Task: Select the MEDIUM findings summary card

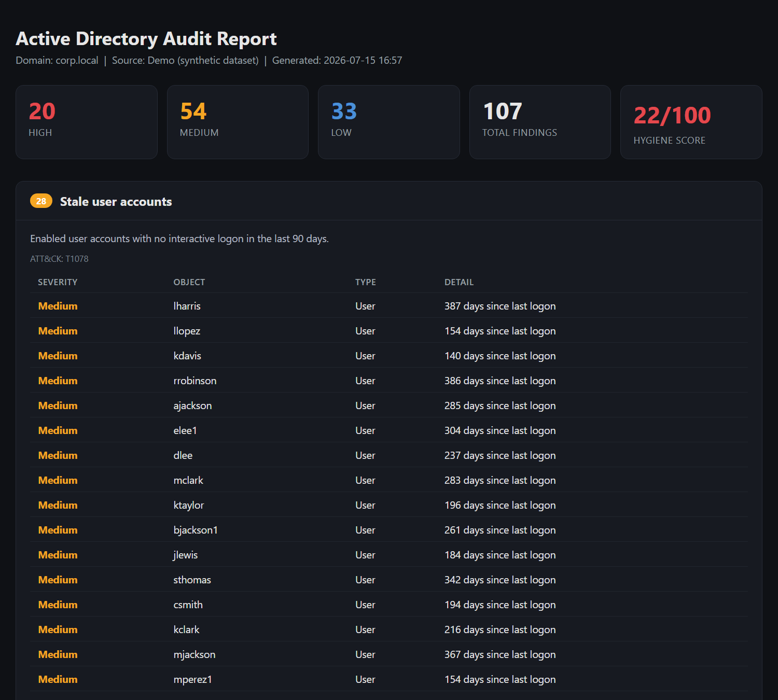Action: (x=238, y=122)
